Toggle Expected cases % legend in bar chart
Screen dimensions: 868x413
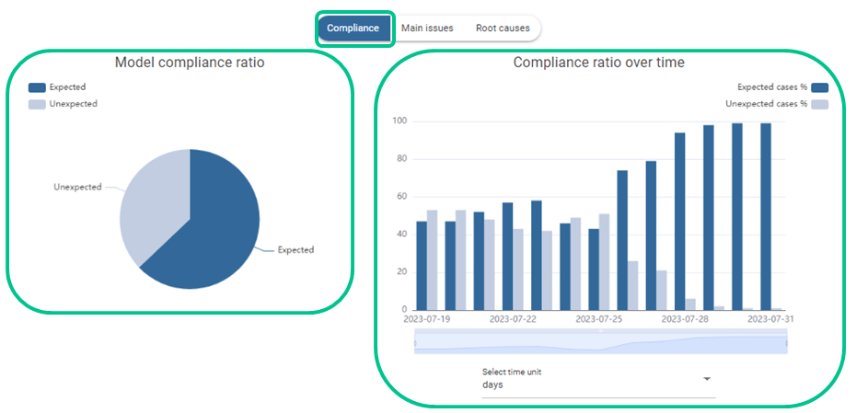(820, 87)
